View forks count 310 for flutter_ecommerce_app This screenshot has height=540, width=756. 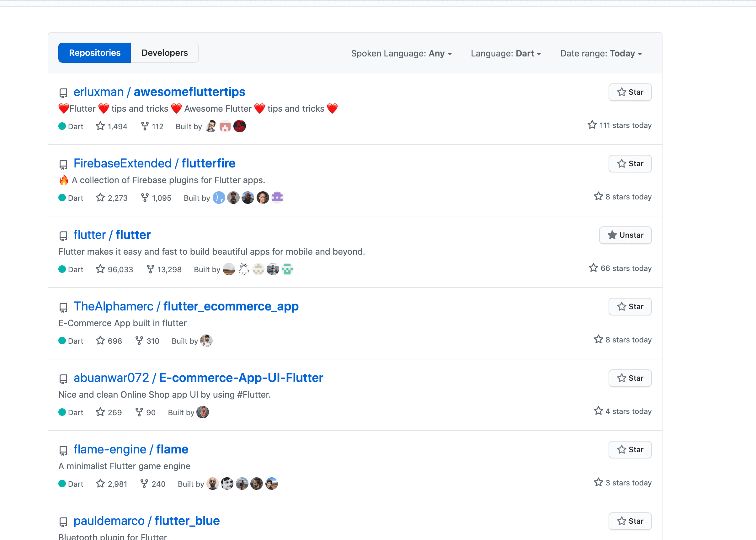tap(147, 341)
